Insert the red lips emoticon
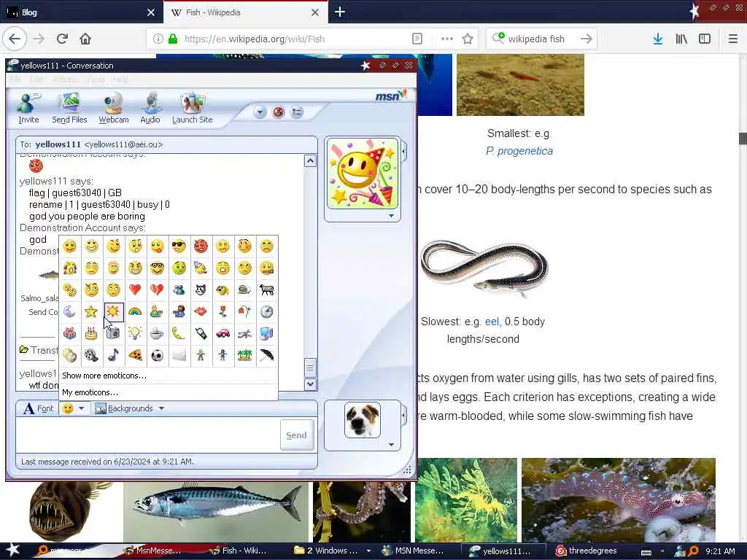Screen dimensions: 747x560 201,312
